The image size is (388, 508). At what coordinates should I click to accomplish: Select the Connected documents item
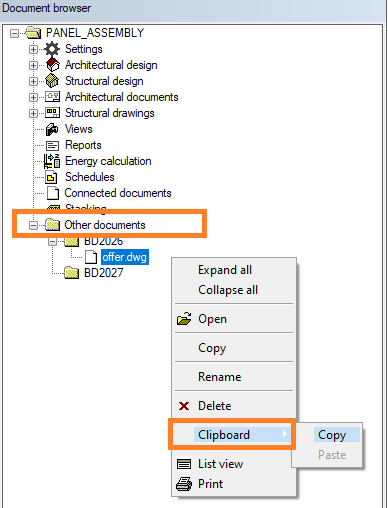(x=118, y=193)
